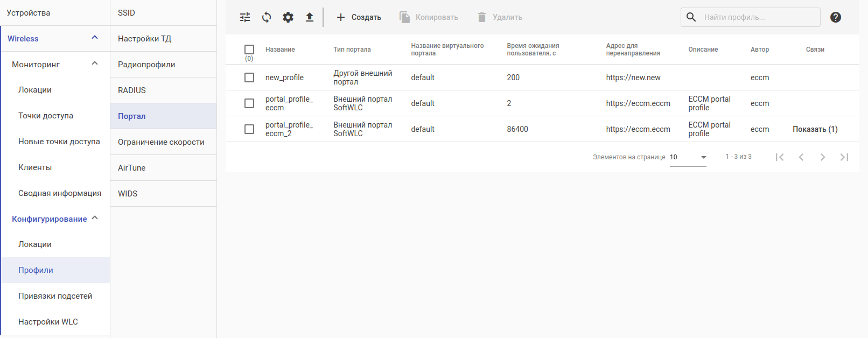The width and height of the screenshot is (868, 338).
Task: Go to the first page icon
Action: (780, 157)
